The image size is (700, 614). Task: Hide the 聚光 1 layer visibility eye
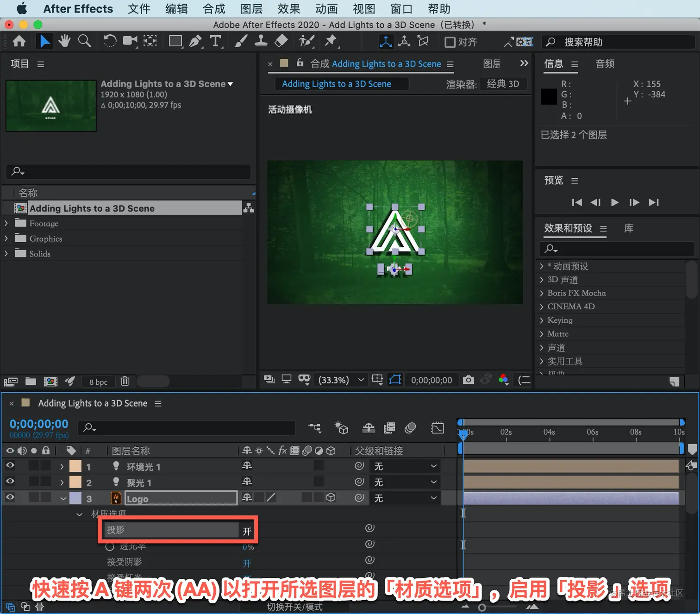(x=10, y=482)
